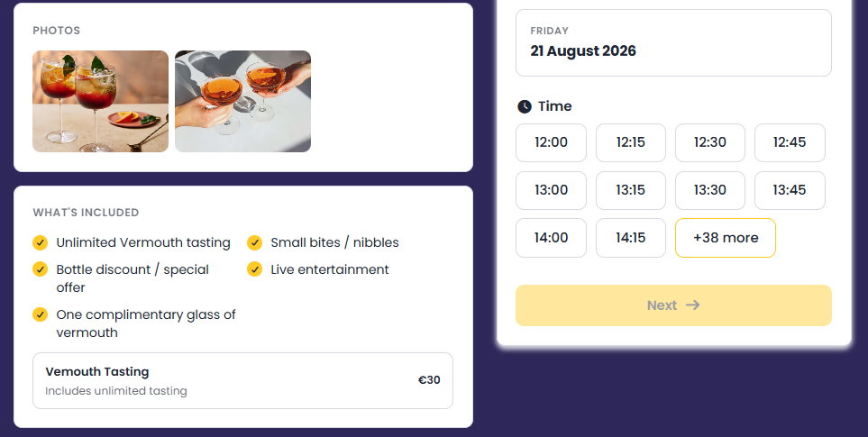Click the checkmark beside Unlimited Vermouth tasting
The width and height of the screenshot is (868, 437).
tap(40, 243)
